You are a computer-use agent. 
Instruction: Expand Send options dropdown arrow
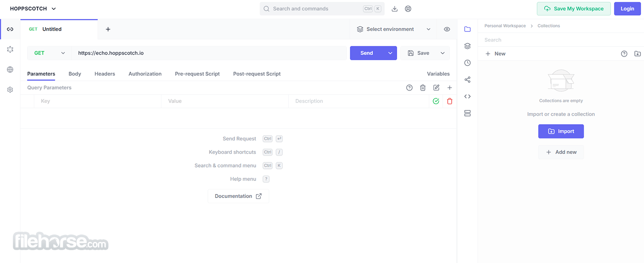[x=390, y=53]
